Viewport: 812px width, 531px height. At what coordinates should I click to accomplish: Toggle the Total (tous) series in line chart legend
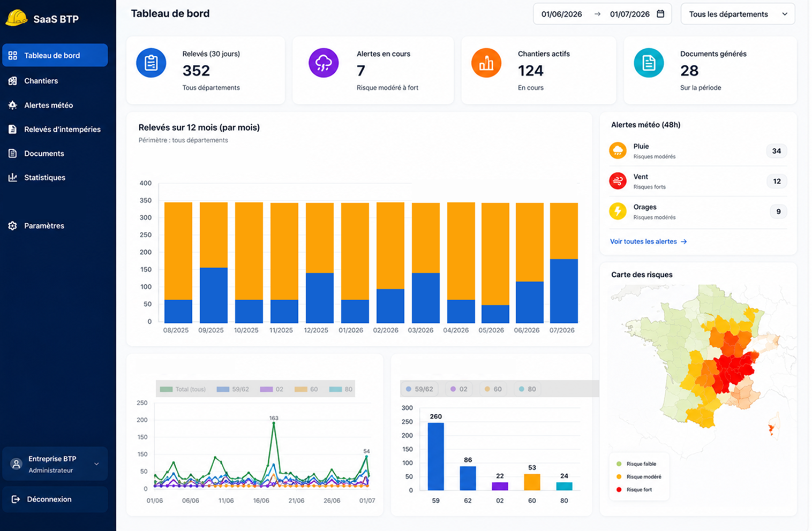click(183, 389)
